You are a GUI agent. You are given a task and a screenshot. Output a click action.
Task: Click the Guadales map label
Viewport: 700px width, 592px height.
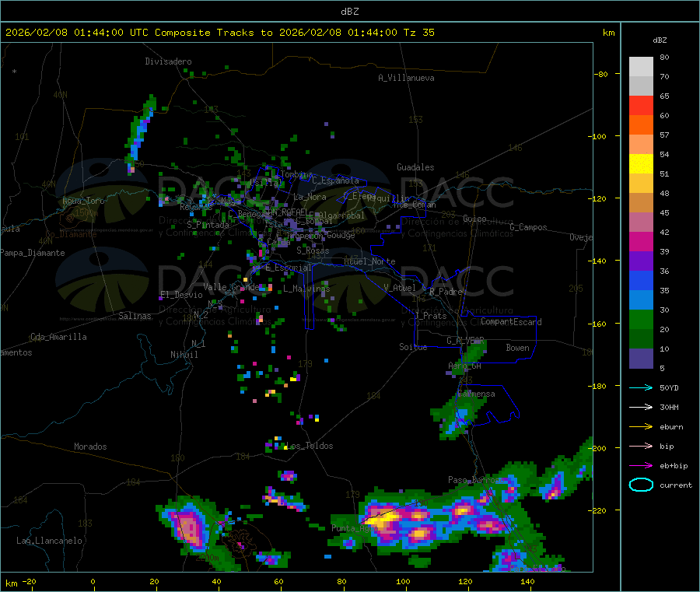coord(415,167)
